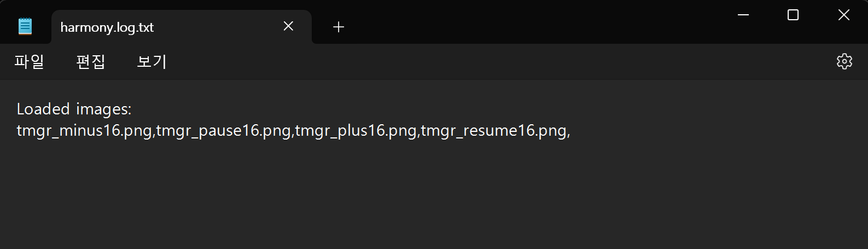
Task: Add a new tab with plus icon
Action: [339, 27]
